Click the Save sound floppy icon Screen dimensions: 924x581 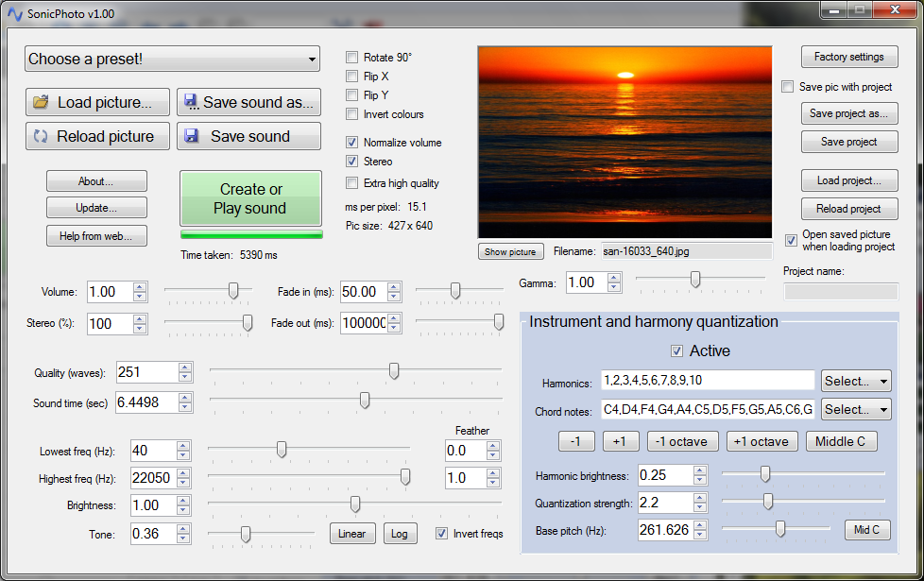192,136
